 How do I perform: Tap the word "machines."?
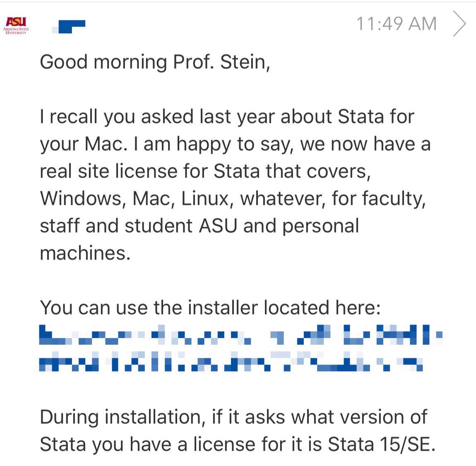pyautogui.click(x=85, y=253)
